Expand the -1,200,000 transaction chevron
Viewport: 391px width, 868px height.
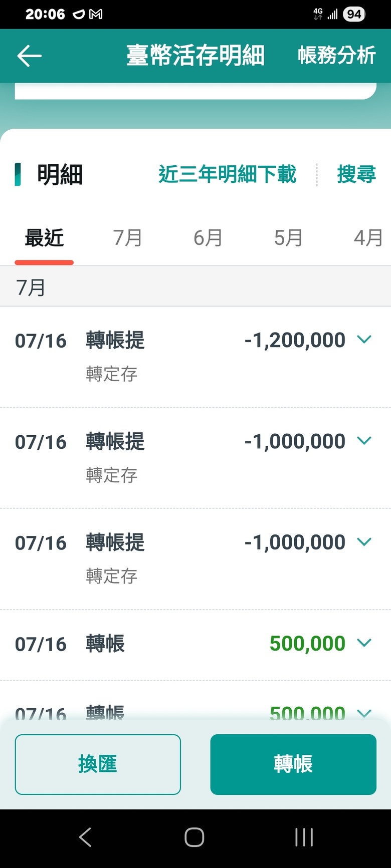[x=364, y=340]
